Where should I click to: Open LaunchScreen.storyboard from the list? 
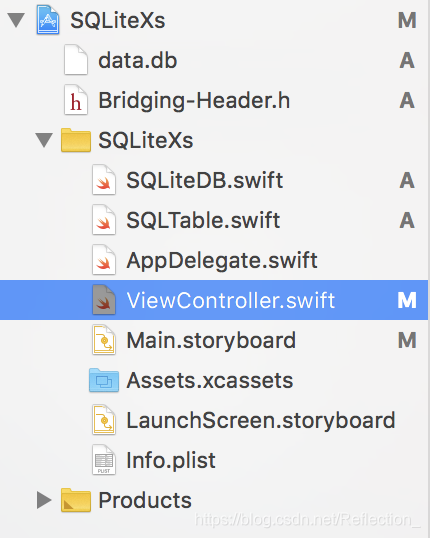(x=261, y=420)
